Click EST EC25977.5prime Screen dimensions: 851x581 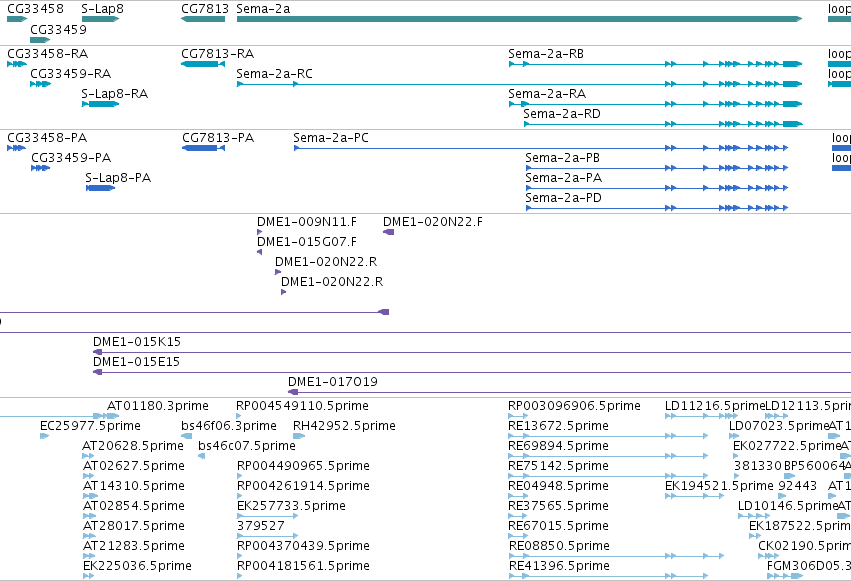[x=45, y=436]
